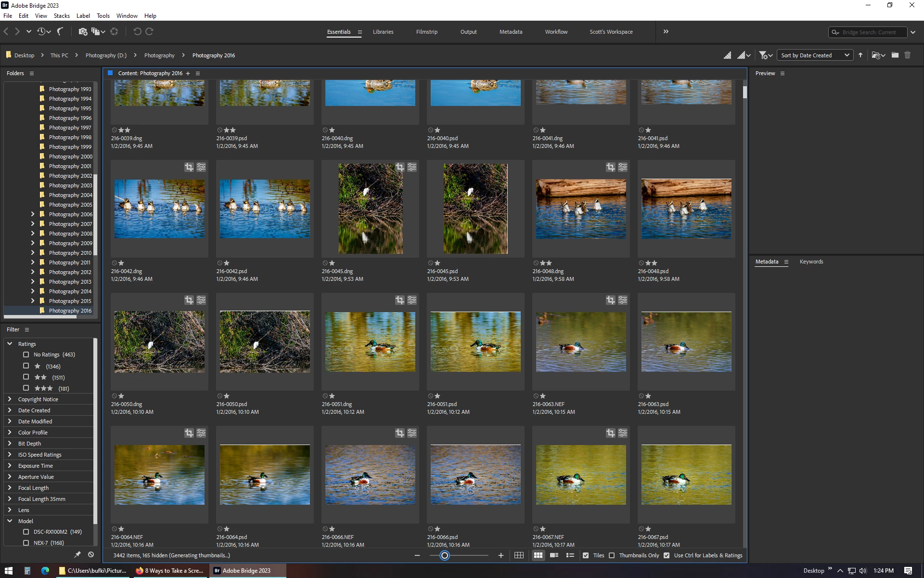This screenshot has width=924, height=578.
Task: Expand the Date Created filter section
Action: (x=10, y=410)
